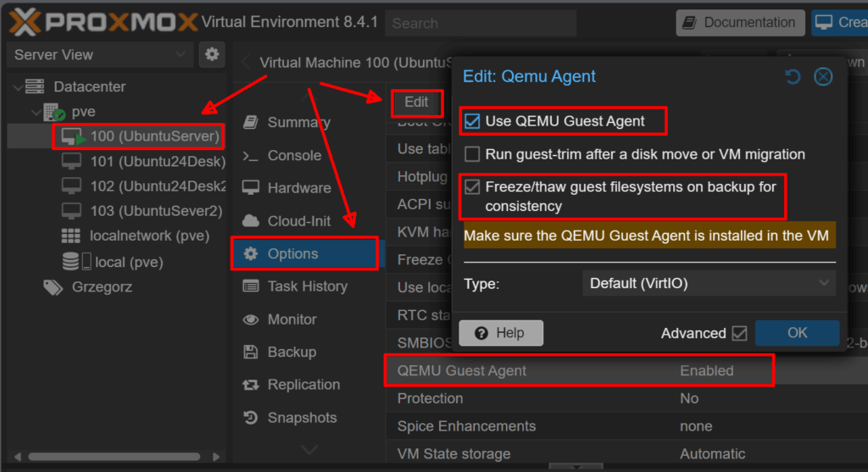Click the Help button
868x472 pixels.
pos(501,333)
